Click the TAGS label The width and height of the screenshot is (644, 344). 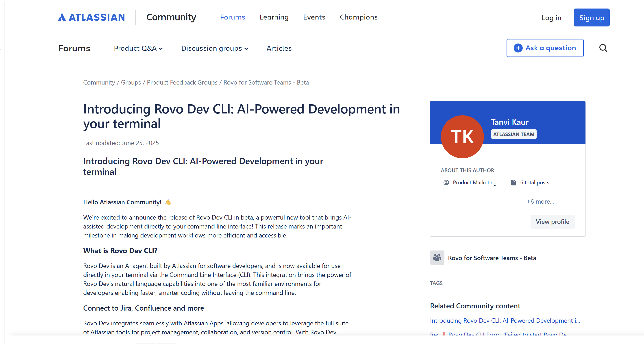point(436,283)
